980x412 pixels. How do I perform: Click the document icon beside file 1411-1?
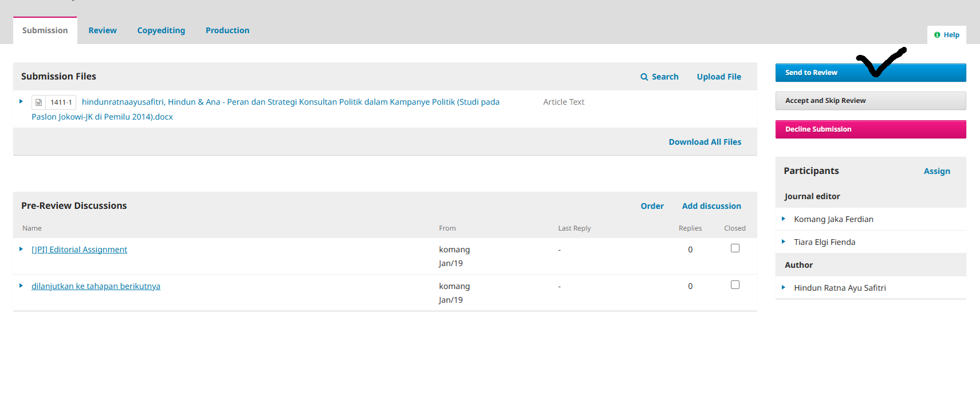click(38, 102)
